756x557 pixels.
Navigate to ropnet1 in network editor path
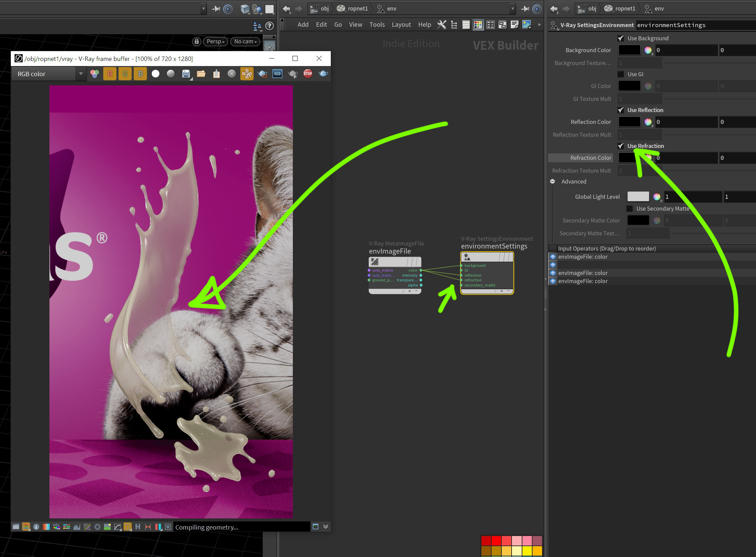click(352, 9)
